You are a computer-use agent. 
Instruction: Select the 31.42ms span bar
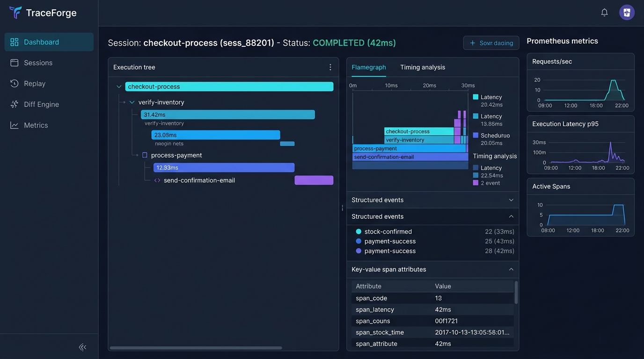pos(228,115)
